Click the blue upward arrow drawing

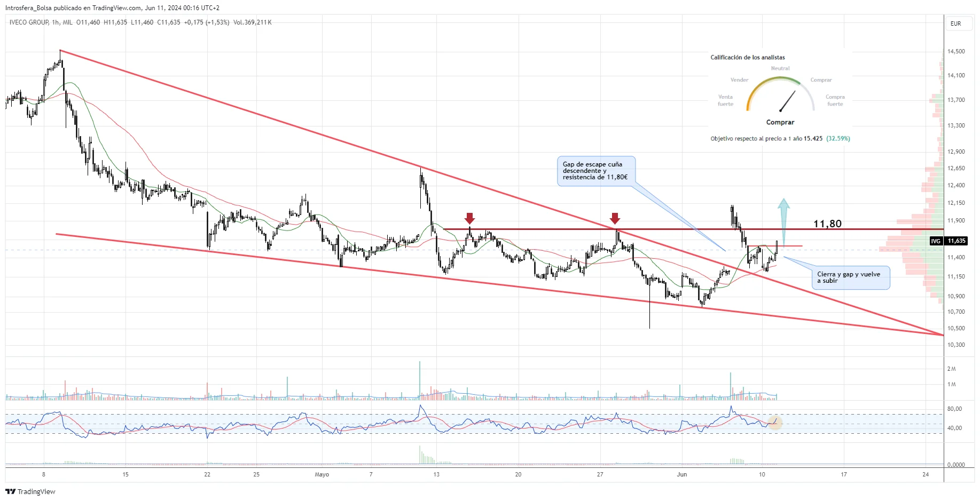coord(783,220)
